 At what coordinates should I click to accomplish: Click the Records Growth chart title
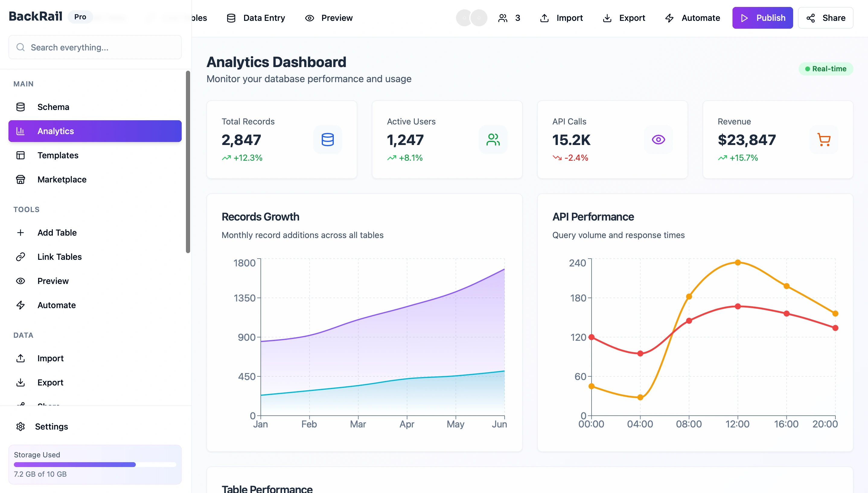(x=260, y=217)
